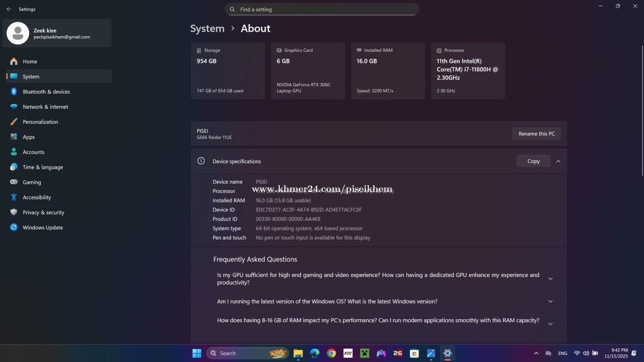Click the Find a setting search box

click(x=322, y=10)
